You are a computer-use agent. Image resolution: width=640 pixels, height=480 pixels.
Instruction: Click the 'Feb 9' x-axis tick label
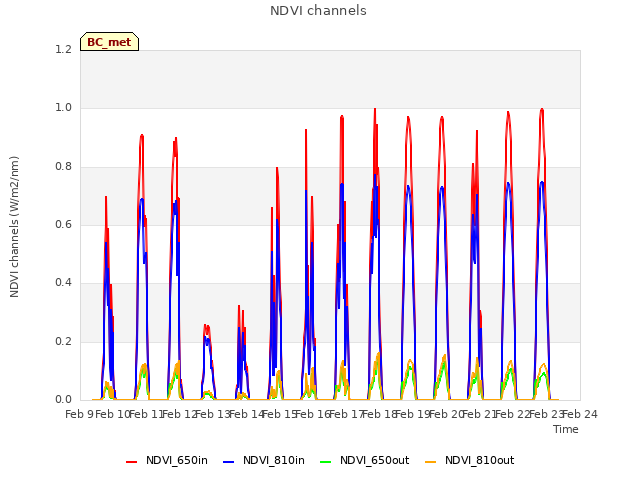click(x=79, y=414)
